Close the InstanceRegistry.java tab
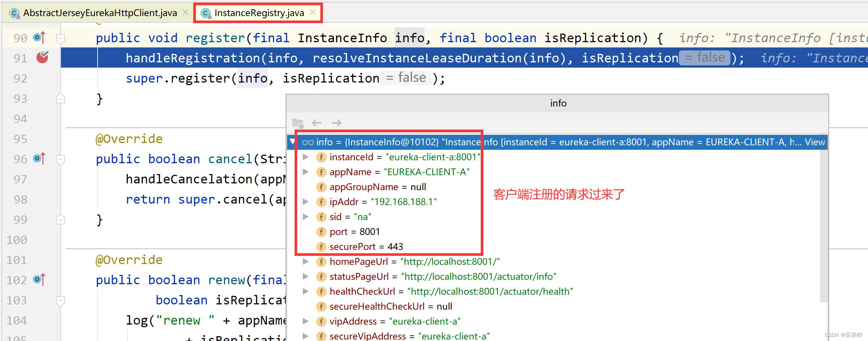868x341 pixels. coord(313,12)
